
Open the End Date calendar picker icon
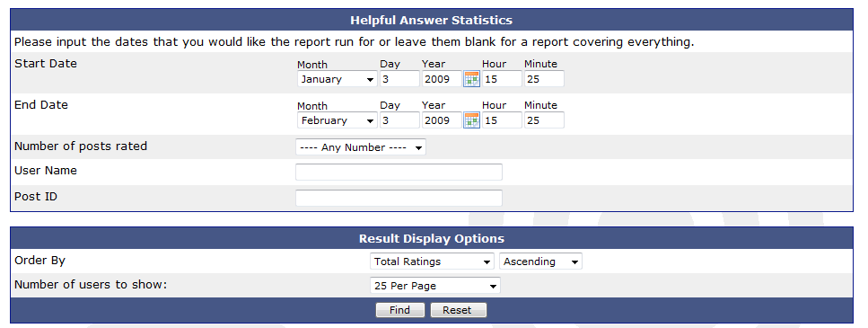pyautogui.click(x=471, y=120)
